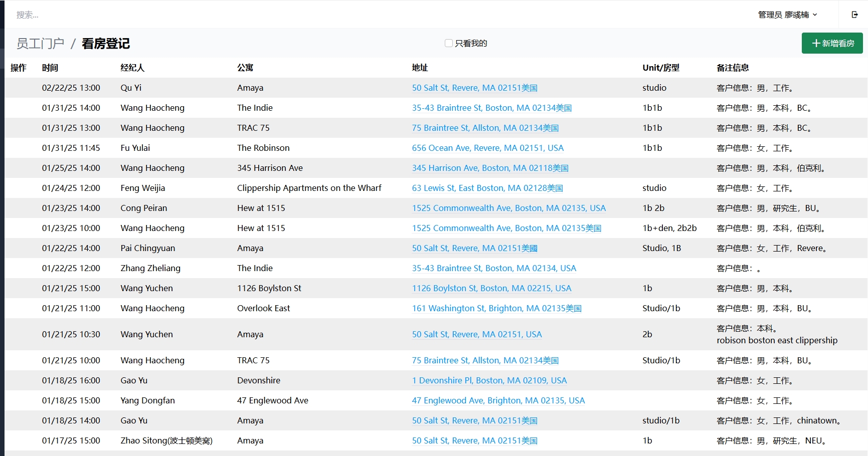Click 345 Harrison Ave, Boston address link

click(490, 168)
